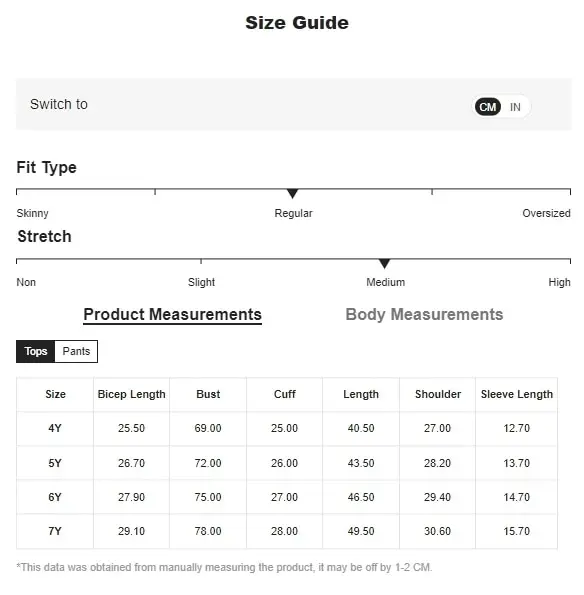Click the Fit Type triangle marker at Regular
Screen dimensions: 584x595
pos(292,194)
